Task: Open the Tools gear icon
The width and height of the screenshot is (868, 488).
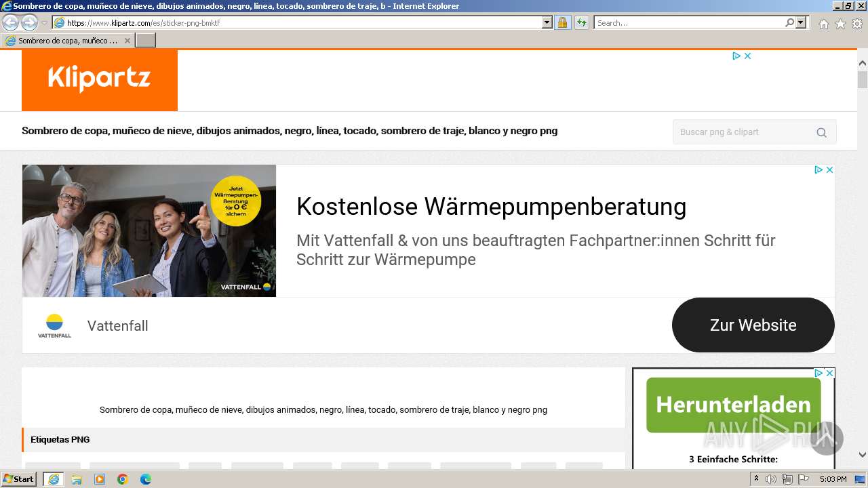Action: coord(857,24)
